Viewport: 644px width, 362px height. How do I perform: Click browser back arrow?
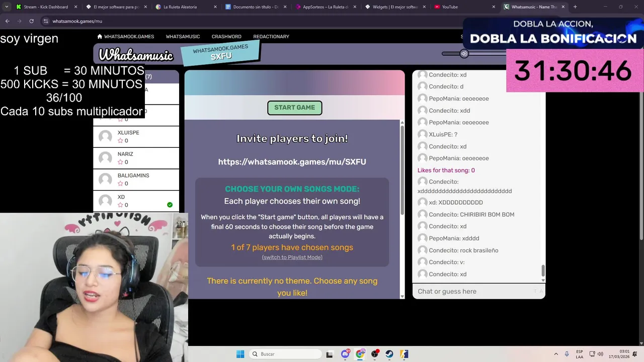coord(7,21)
